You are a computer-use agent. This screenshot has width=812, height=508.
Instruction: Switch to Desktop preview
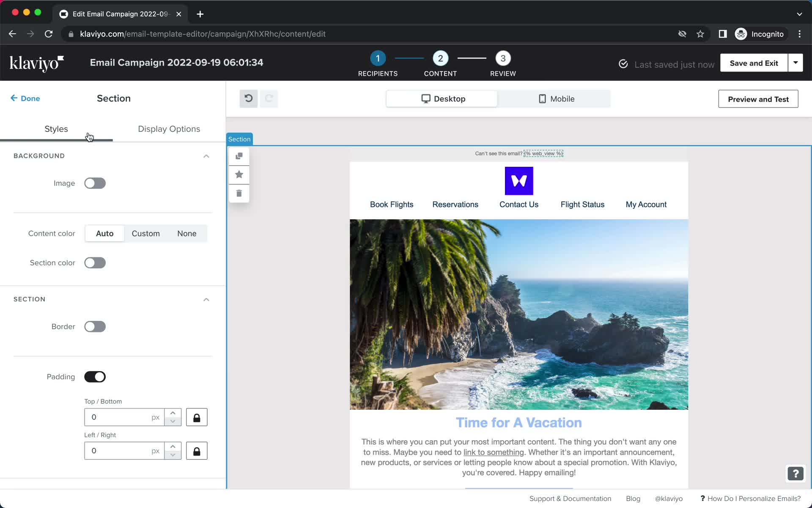point(442,99)
